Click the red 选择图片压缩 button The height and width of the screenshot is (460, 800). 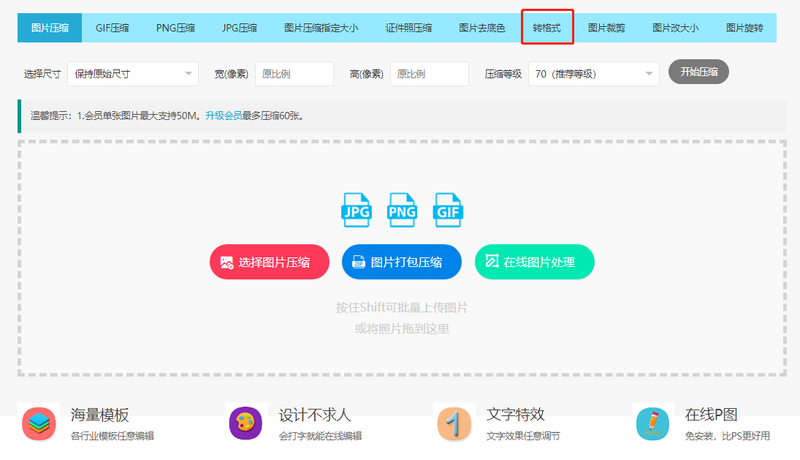tap(269, 262)
